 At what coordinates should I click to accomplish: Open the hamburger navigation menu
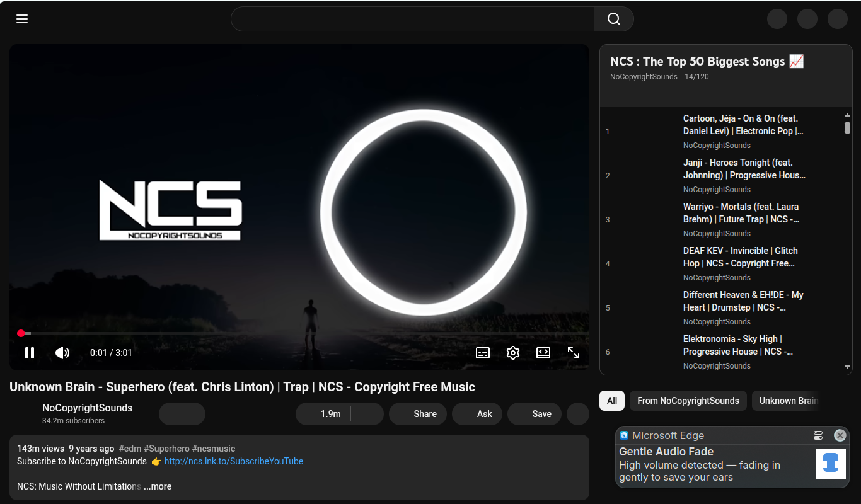pyautogui.click(x=21, y=19)
